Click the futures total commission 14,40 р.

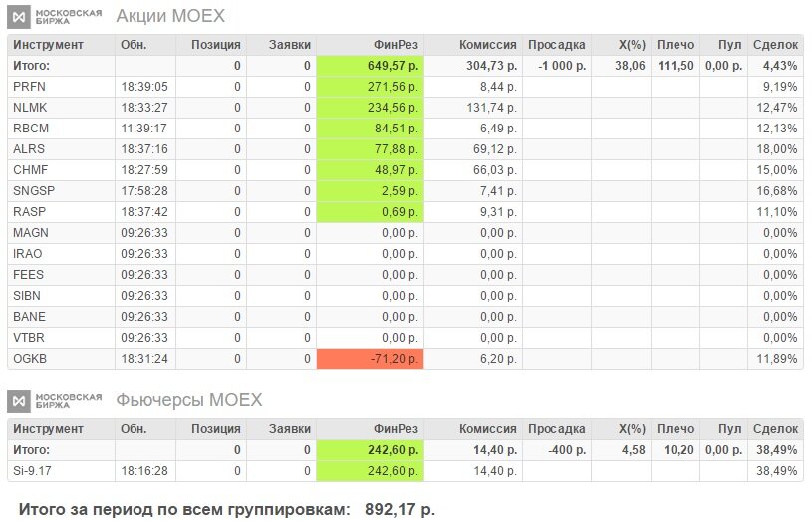495,450
